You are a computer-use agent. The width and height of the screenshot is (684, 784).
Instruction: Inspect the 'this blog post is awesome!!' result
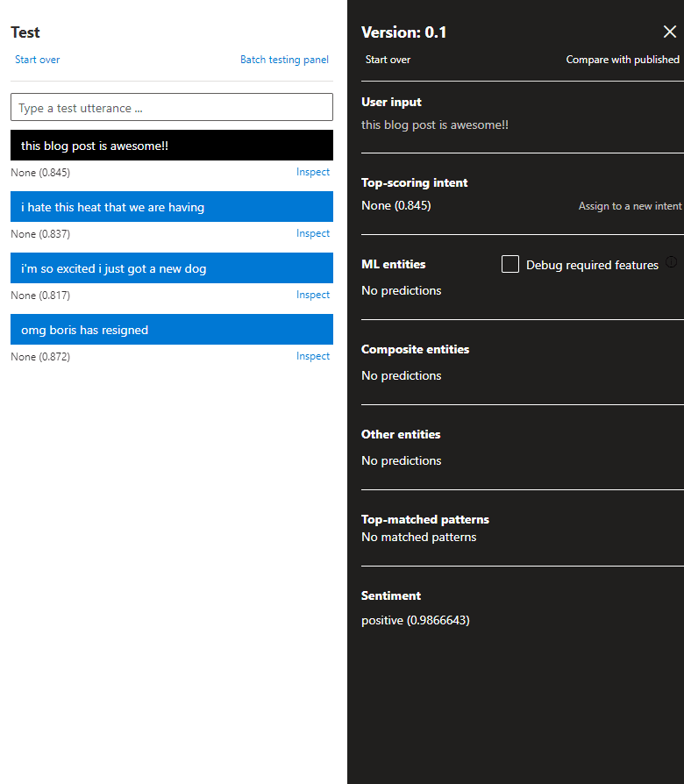click(x=313, y=172)
